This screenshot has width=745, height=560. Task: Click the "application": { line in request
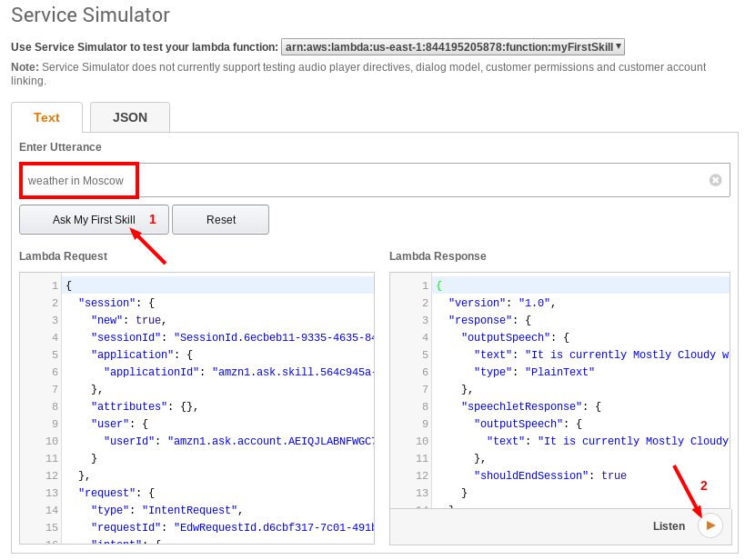pyautogui.click(x=142, y=355)
